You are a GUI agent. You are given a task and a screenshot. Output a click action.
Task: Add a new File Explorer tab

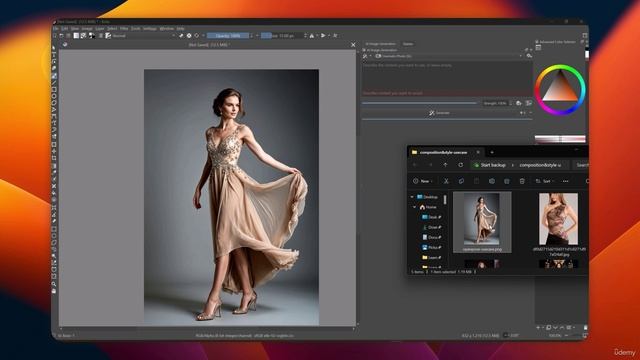click(x=492, y=152)
